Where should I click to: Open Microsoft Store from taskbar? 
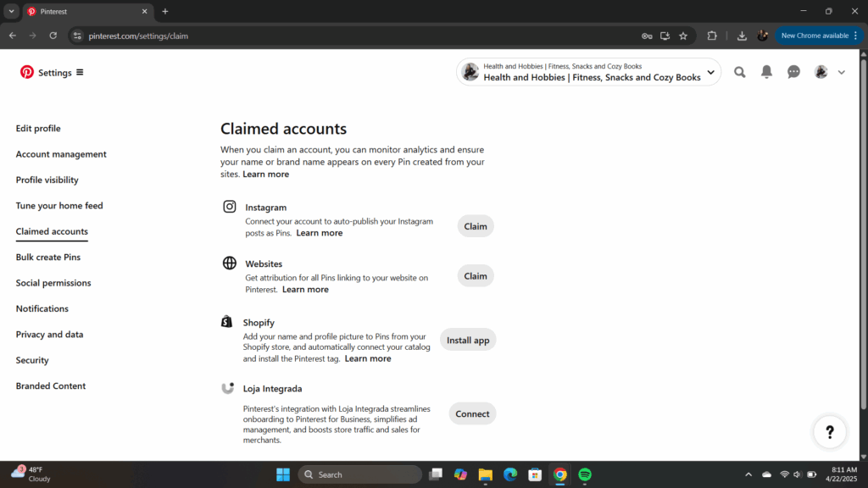point(535,474)
